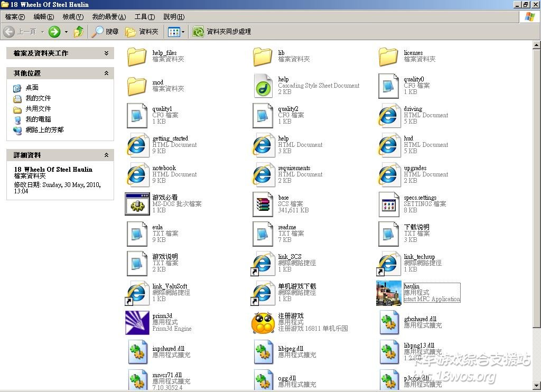Click the green Forward navigation button
Screen dimensions: 541x392
(54, 32)
